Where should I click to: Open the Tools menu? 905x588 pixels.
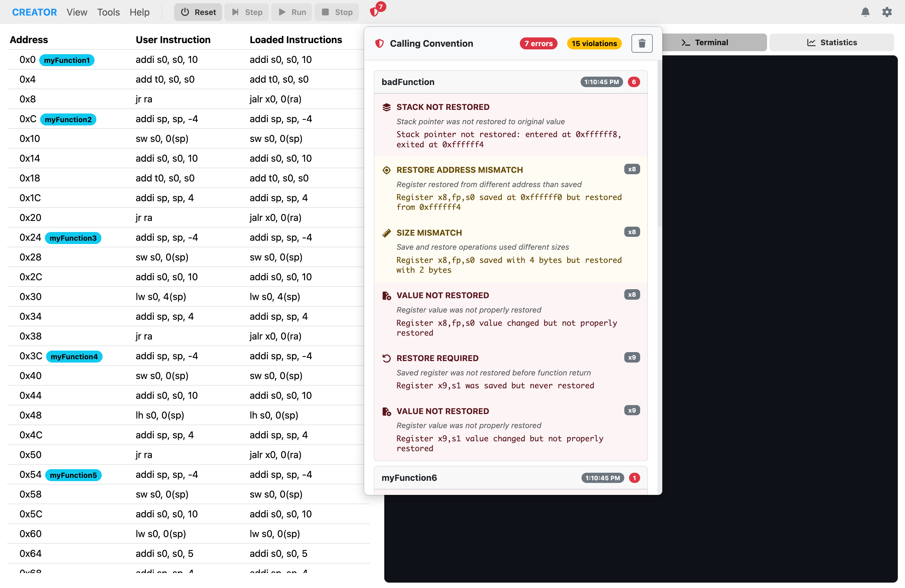(x=108, y=12)
